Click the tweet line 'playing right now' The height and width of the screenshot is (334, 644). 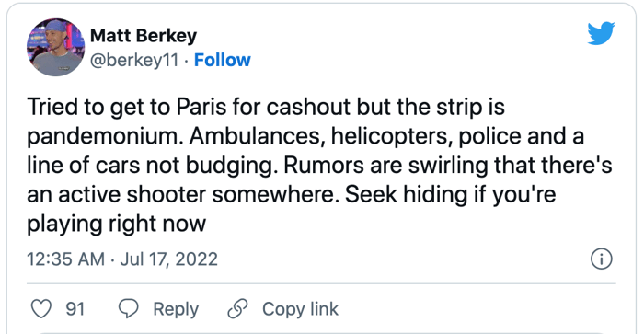tap(116, 224)
